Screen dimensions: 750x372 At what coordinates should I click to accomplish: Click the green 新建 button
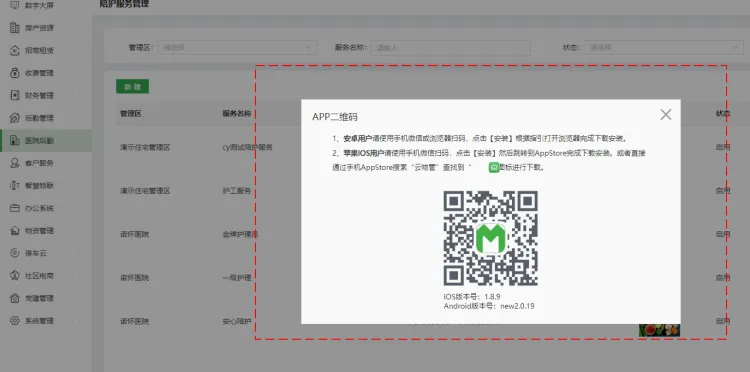coord(132,87)
